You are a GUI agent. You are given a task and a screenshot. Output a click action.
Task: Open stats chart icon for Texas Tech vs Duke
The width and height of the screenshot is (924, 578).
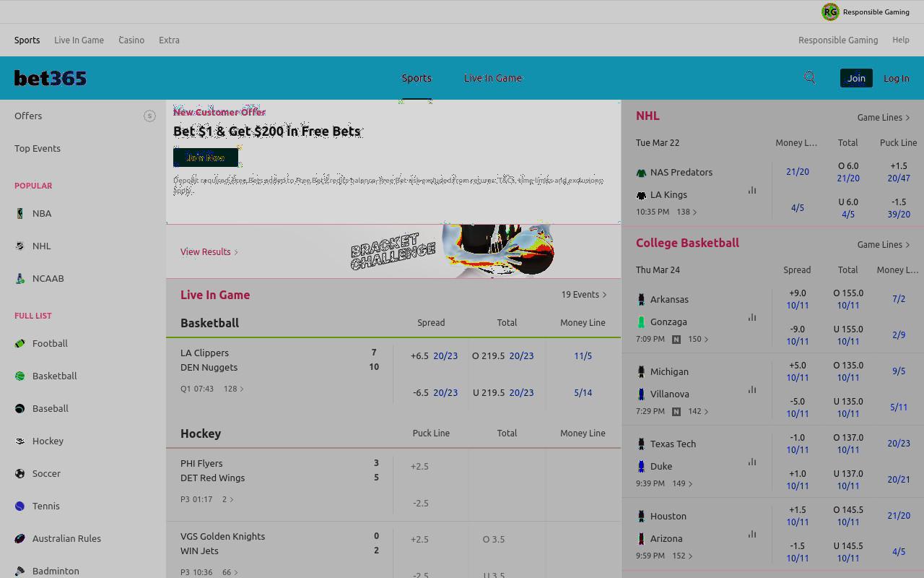click(x=752, y=462)
